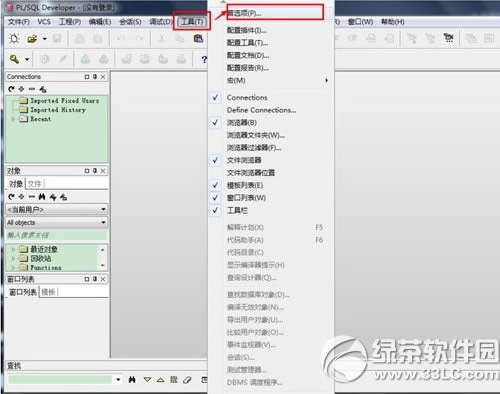The height and width of the screenshot is (394, 500).
Task: Open the dropdown arrow beside the key Log on icon
Action: pos(27,60)
